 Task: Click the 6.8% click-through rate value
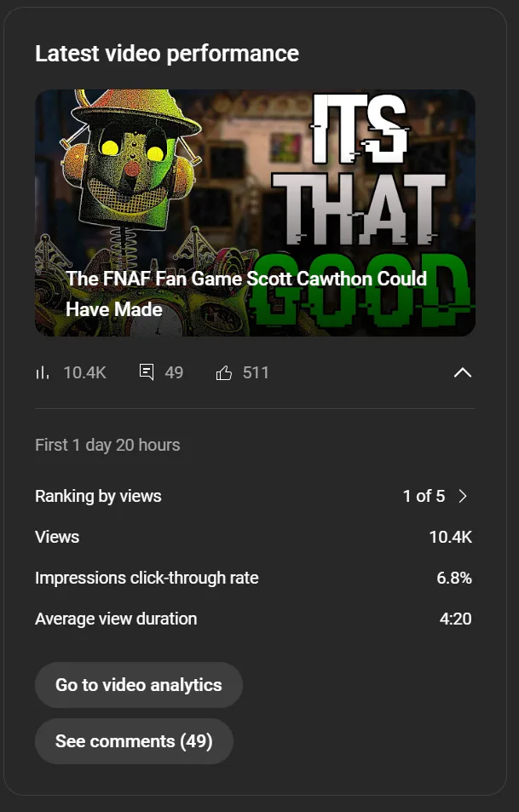click(454, 578)
